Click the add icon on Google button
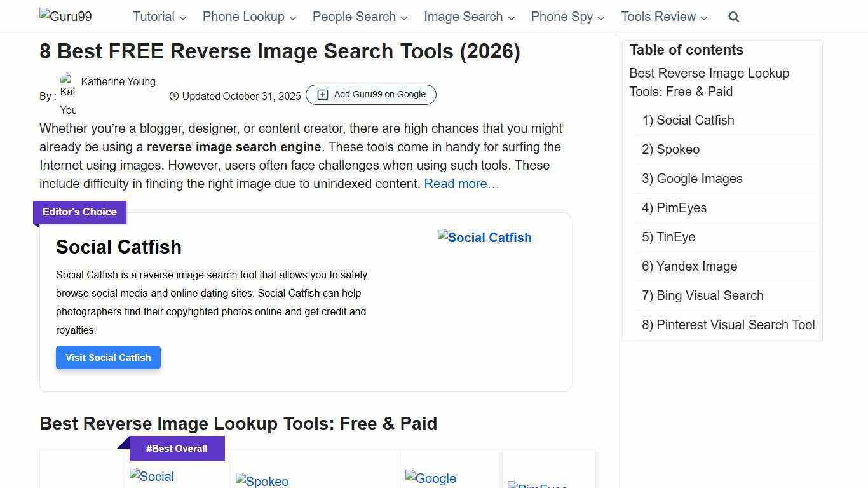Screen dimensions: 868x488 [323, 94]
